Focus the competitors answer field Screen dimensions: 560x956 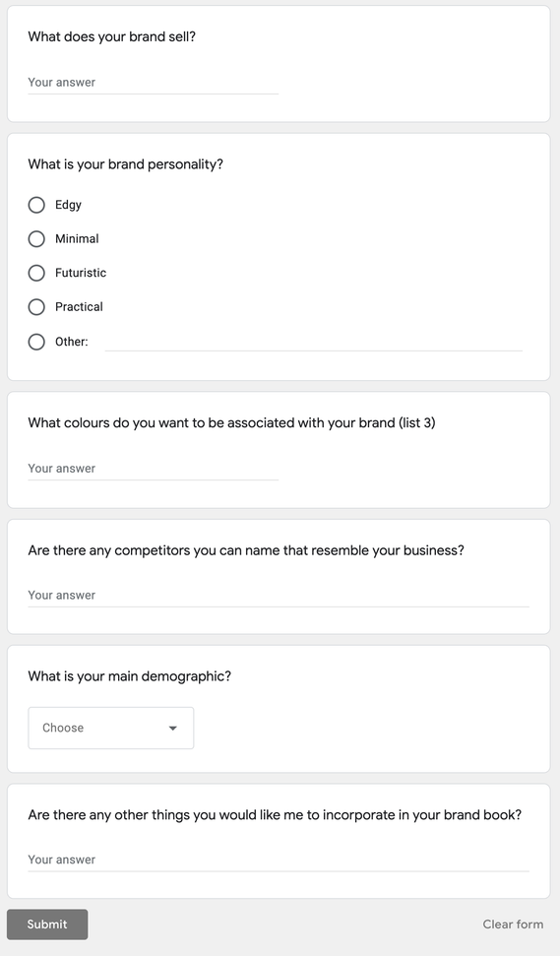click(x=279, y=595)
